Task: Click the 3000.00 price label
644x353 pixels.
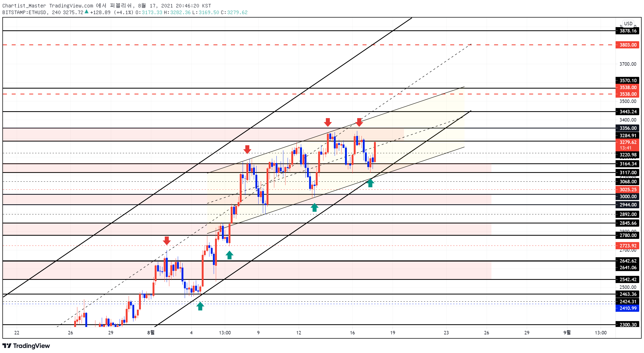Action: [628, 197]
